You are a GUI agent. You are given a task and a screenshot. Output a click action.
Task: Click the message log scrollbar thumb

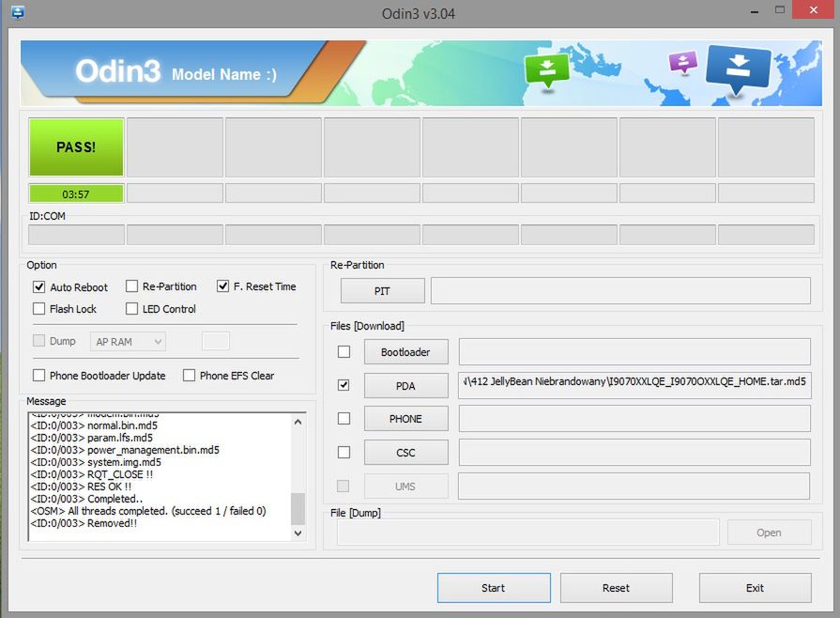click(298, 509)
